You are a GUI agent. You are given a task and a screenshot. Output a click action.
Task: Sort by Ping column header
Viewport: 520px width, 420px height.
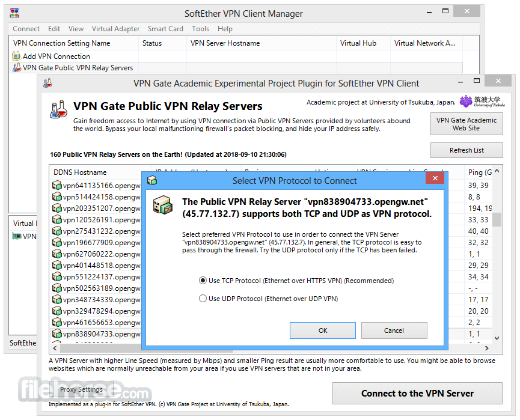[x=478, y=172]
